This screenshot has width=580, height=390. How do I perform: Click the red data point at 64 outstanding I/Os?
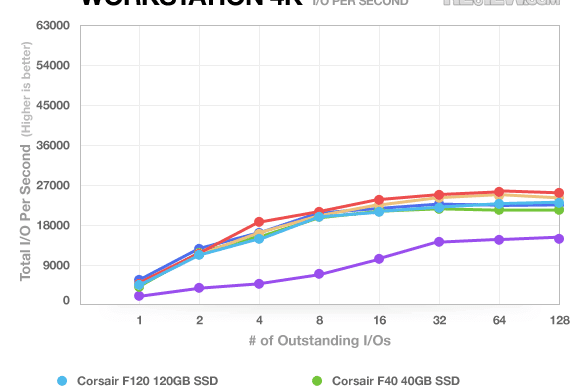[499, 192]
